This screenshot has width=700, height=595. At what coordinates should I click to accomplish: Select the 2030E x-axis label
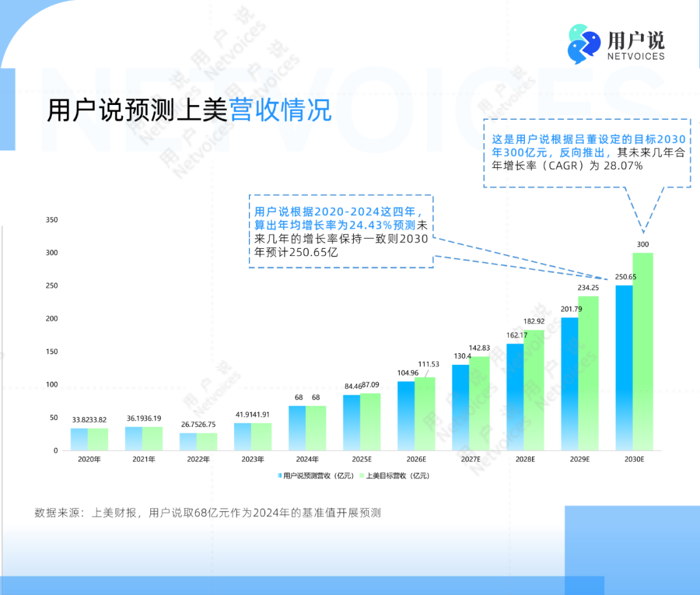click(634, 460)
